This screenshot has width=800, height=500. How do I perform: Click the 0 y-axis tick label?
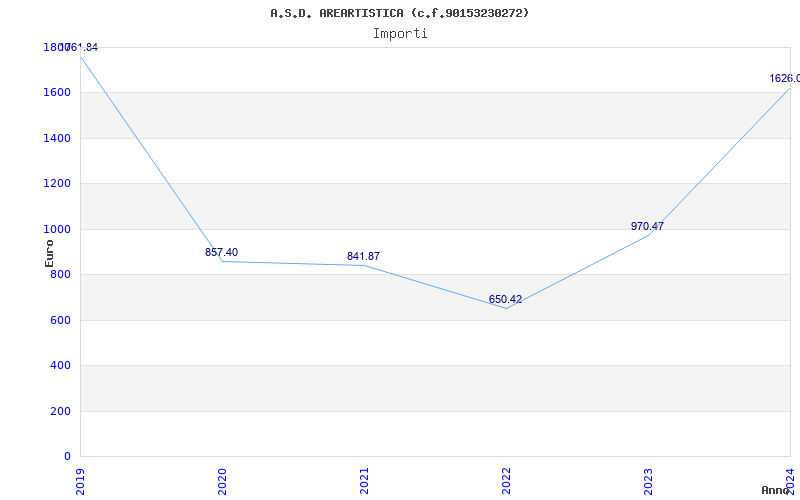tap(67, 456)
